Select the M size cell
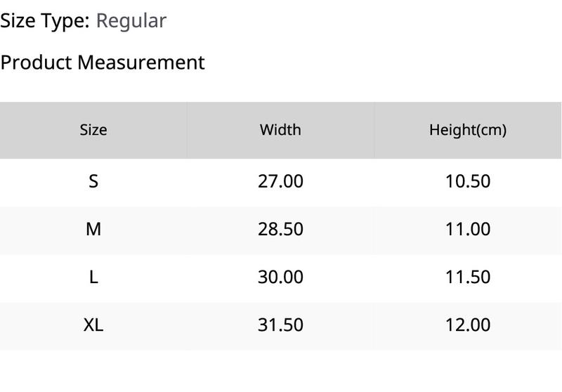 [93, 229]
